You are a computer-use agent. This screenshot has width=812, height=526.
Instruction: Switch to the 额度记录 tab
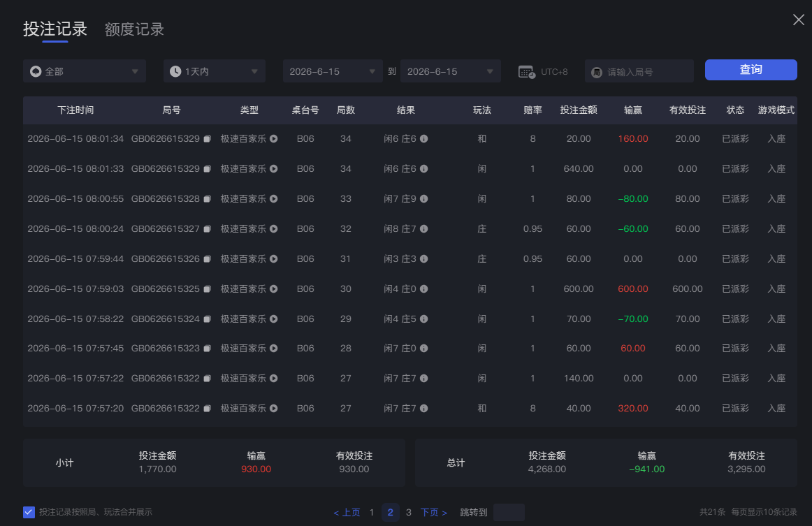(x=134, y=29)
